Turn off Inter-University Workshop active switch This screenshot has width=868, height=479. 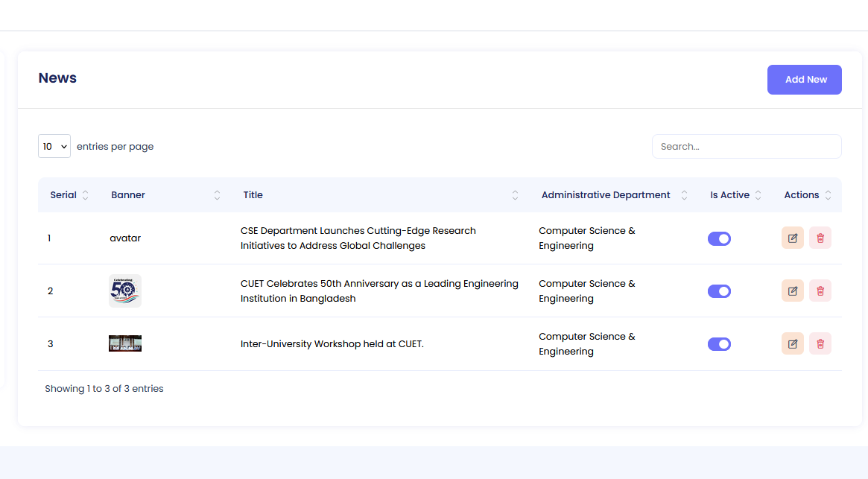[719, 344]
